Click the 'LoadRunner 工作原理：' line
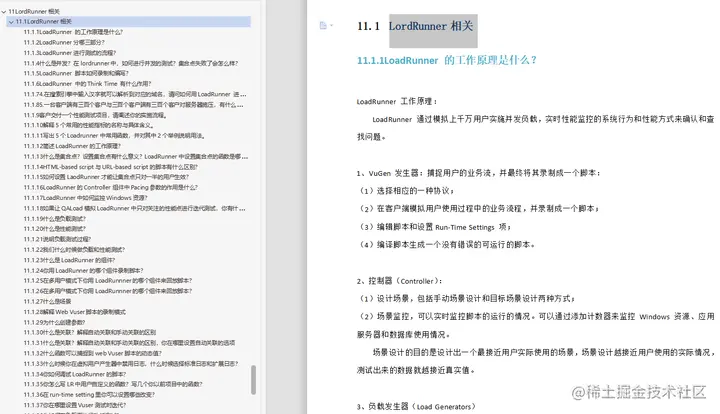 (x=397, y=101)
